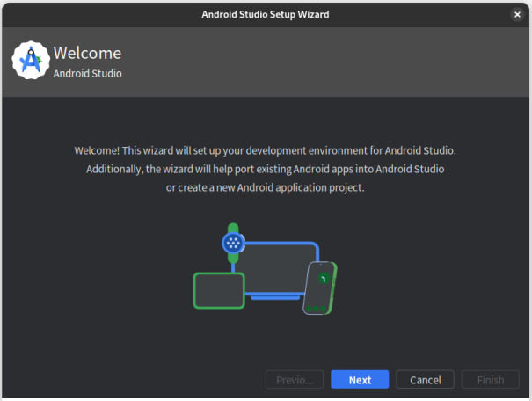532x401 pixels.
Task: Click the smartwatch face in the illustration
Action: point(232,244)
